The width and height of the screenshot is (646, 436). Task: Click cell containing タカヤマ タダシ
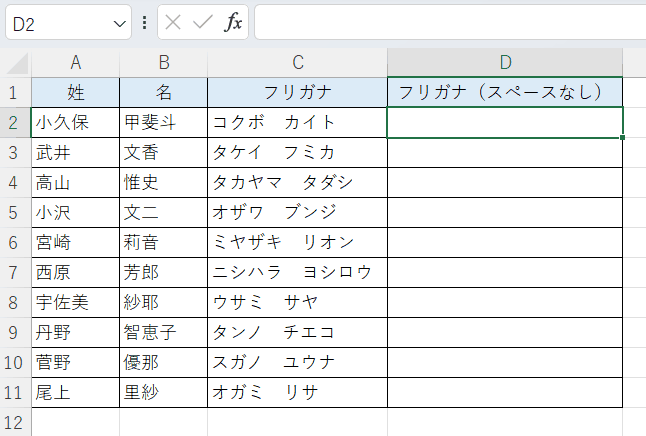(297, 183)
